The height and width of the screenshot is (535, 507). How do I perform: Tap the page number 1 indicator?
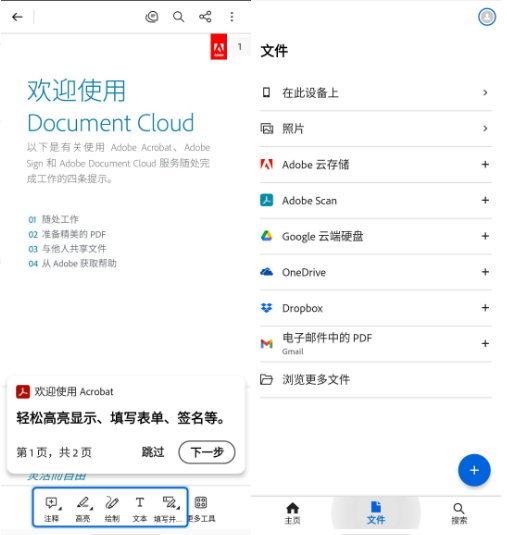click(240, 46)
